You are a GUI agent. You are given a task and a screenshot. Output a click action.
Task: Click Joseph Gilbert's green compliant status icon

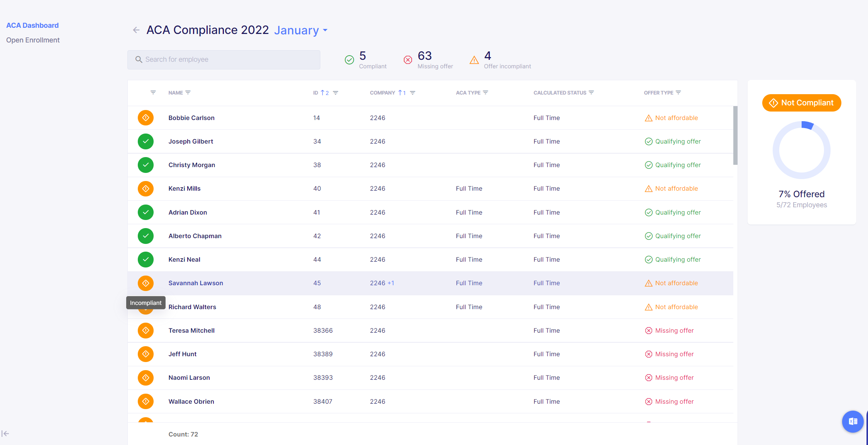click(x=146, y=141)
